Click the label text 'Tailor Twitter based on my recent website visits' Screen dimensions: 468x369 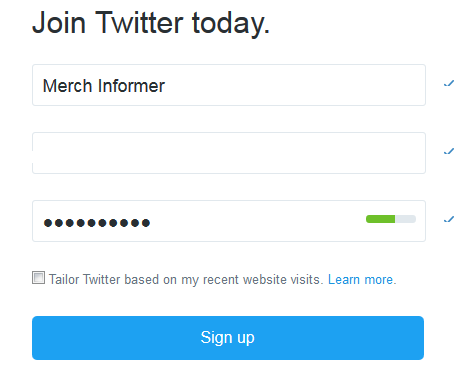186,279
